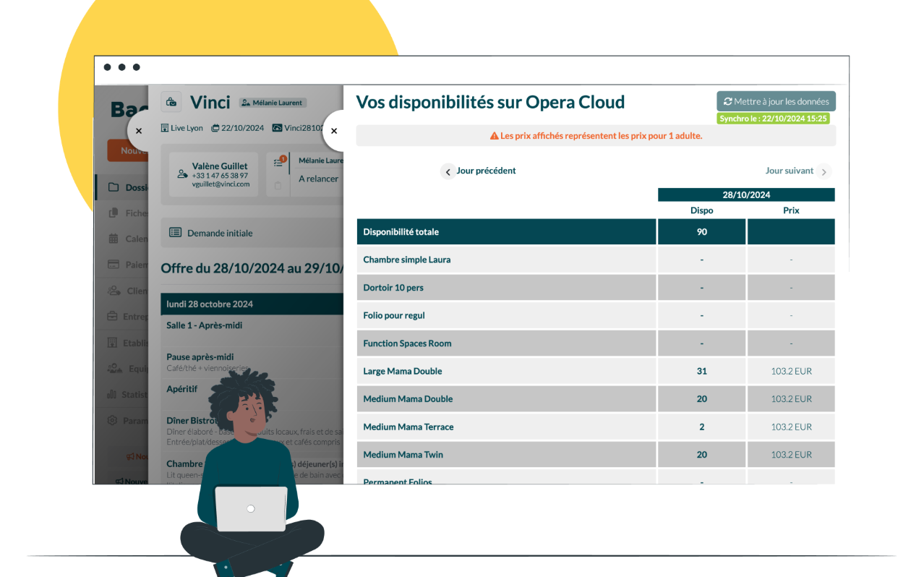Select Large Mama Double row
This screenshot has height=577, width=924.
click(x=596, y=371)
